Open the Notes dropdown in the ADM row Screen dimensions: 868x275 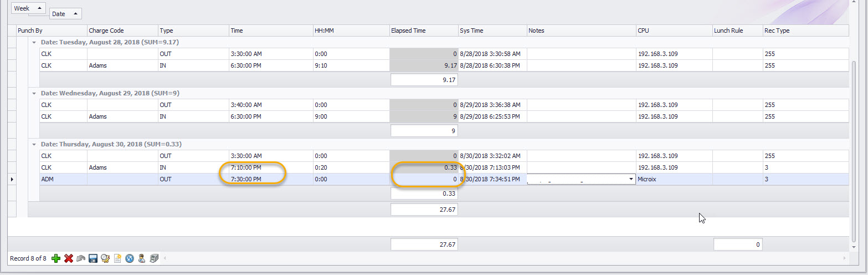pos(631,180)
